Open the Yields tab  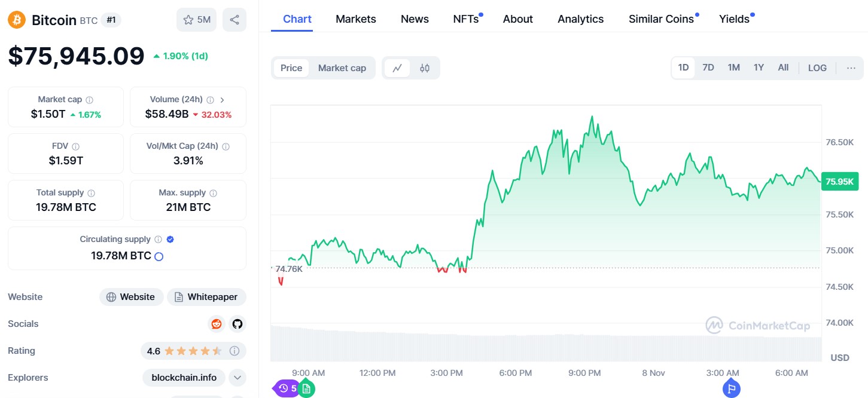[736, 19]
